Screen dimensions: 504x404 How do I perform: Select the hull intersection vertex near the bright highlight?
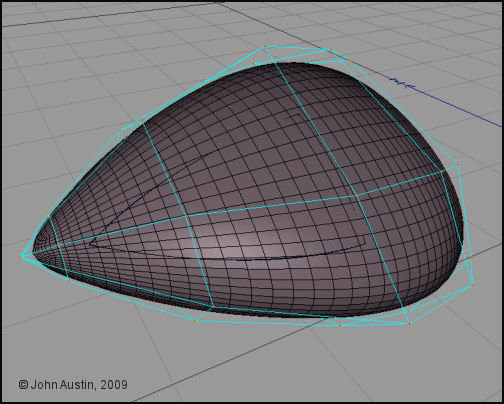click(186, 216)
